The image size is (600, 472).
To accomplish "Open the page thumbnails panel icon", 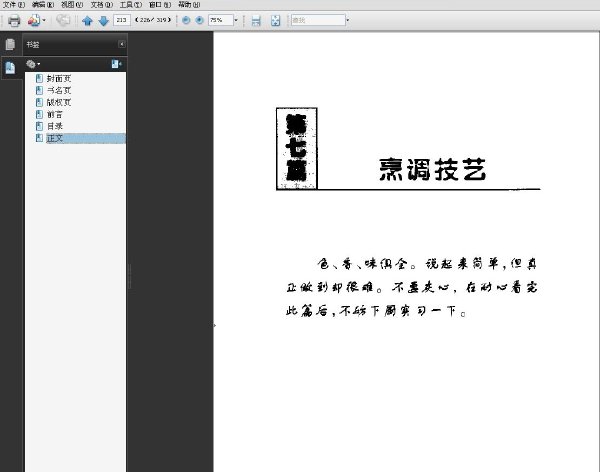I will [x=10, y=44].
